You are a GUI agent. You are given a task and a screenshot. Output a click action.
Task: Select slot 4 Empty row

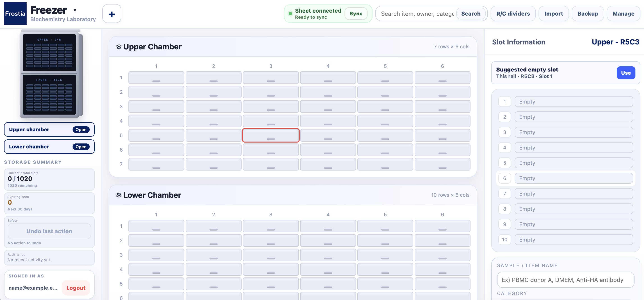click(566, 148)
